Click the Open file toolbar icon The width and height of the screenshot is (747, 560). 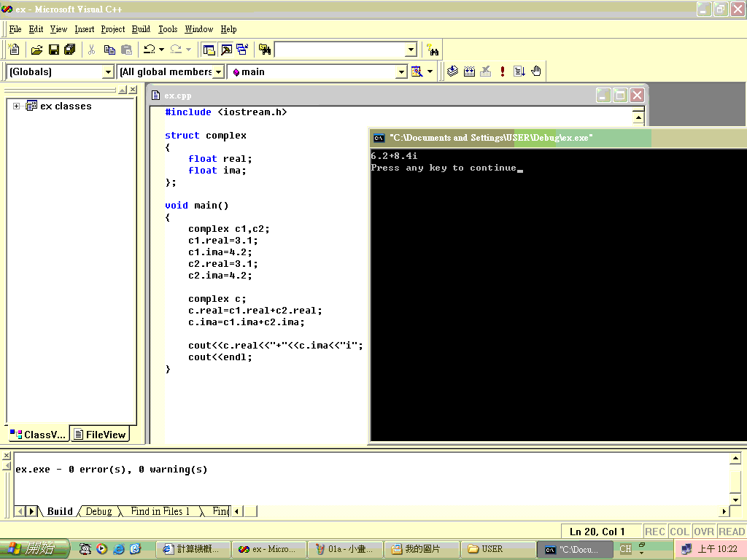point(36,50)
